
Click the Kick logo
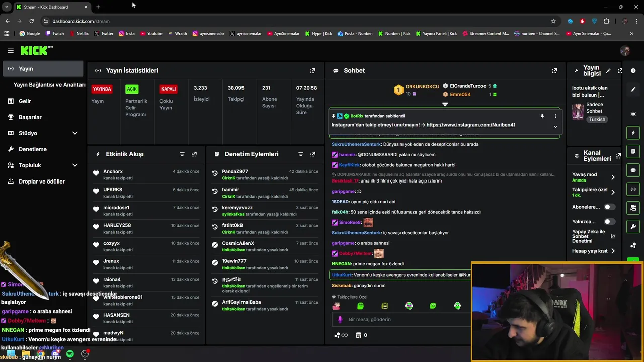(36, 50)
